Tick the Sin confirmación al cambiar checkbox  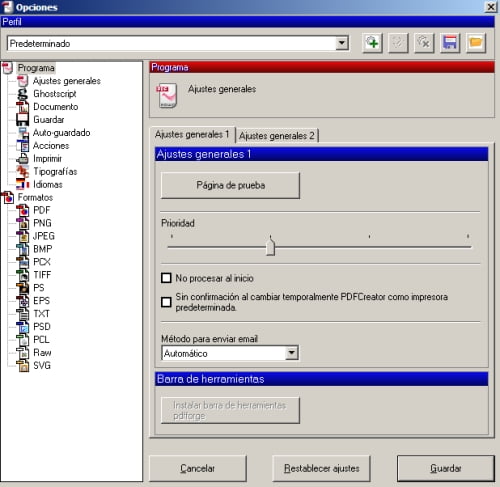(166, 302)
